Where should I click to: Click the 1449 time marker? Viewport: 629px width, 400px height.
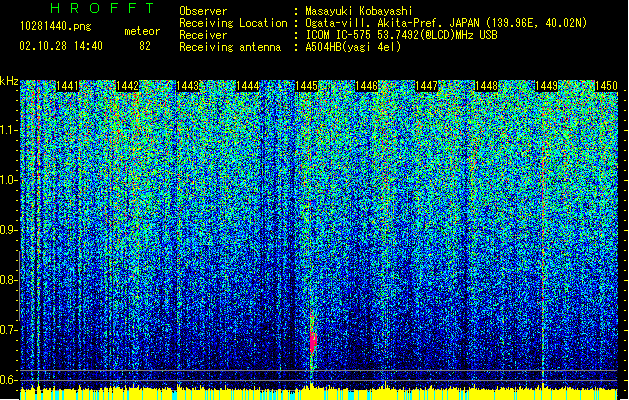[x=546, y=86]
